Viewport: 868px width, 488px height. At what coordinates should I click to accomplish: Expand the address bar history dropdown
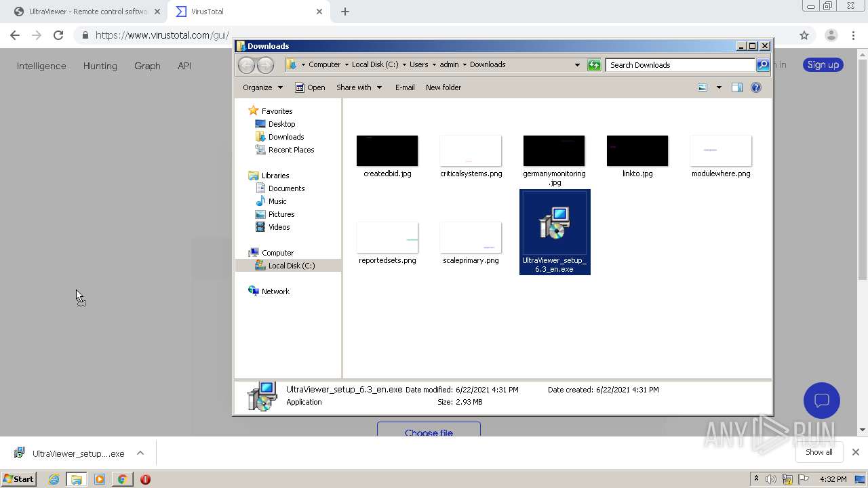(577, 65)
